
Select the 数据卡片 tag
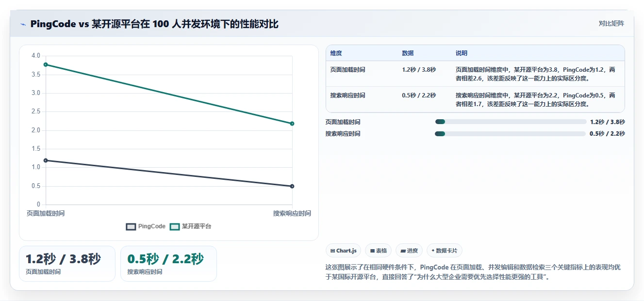(x=445, y=251)
